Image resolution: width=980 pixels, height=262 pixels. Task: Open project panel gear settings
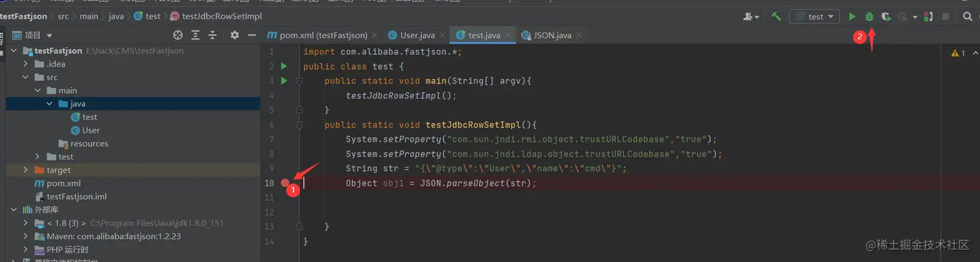[x=235, y=35]
